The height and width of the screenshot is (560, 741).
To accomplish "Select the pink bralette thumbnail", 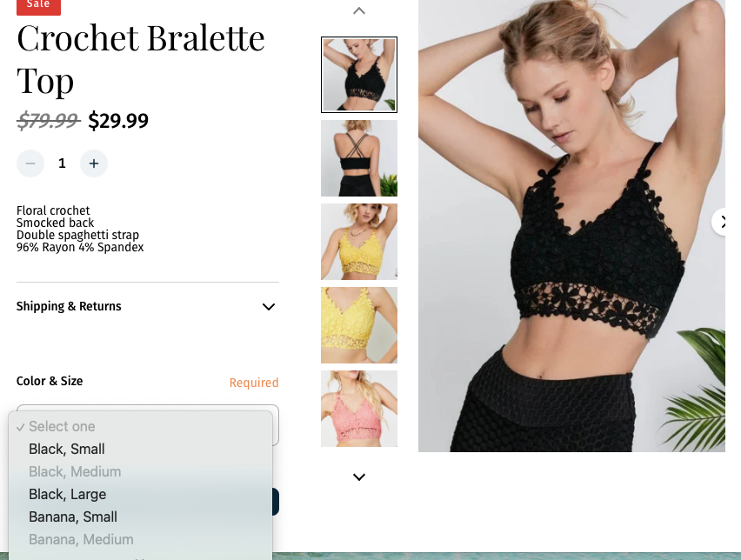I will pyautogui.click(x=359, y=409).
